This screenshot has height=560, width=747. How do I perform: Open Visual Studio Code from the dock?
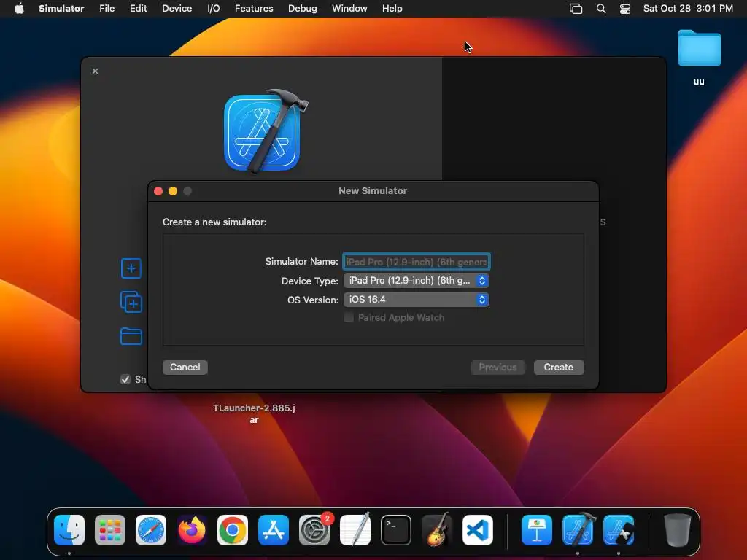478,530
